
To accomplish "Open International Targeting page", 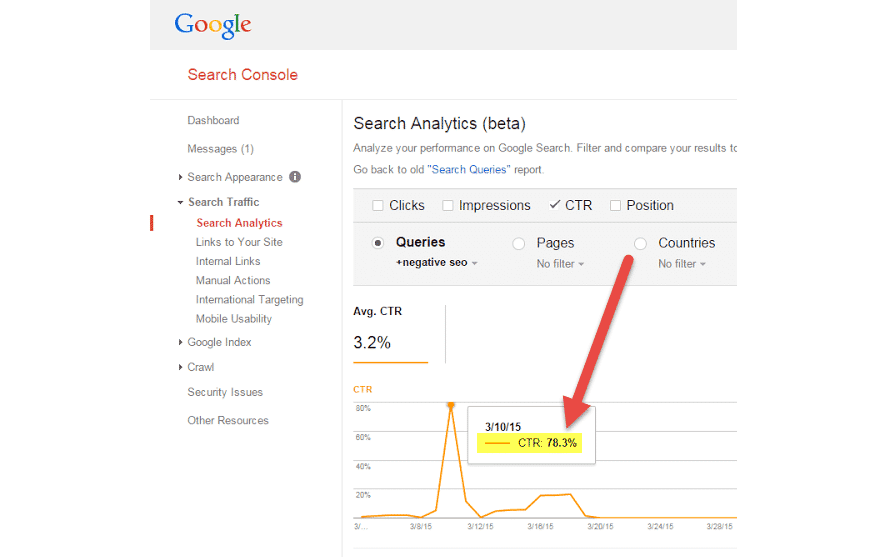I will pyautogui.click(x=249, y=299).
